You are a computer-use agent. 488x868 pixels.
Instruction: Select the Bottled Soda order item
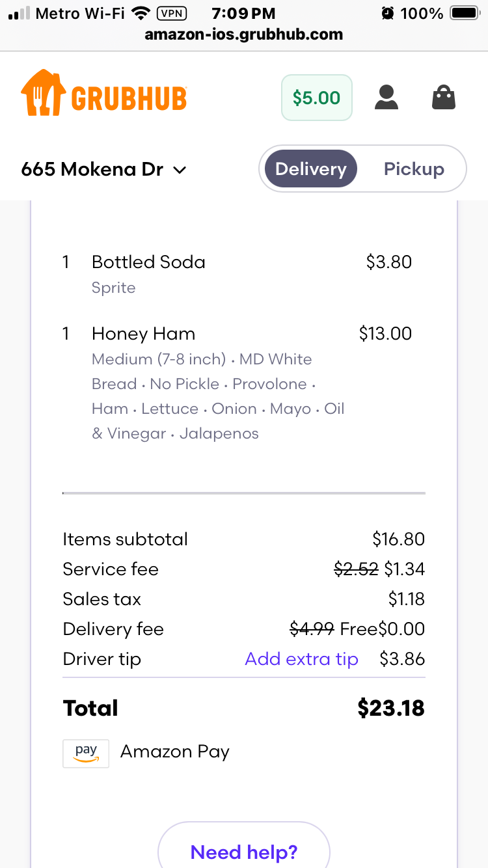148,262
